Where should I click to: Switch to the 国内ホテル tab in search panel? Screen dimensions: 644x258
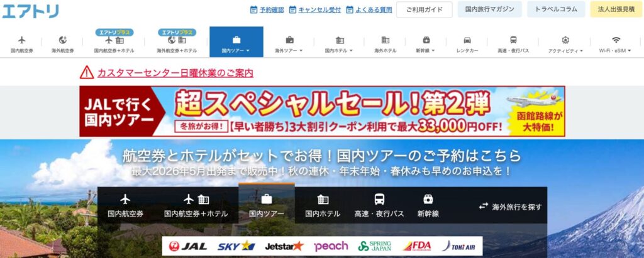coord(323,206)
